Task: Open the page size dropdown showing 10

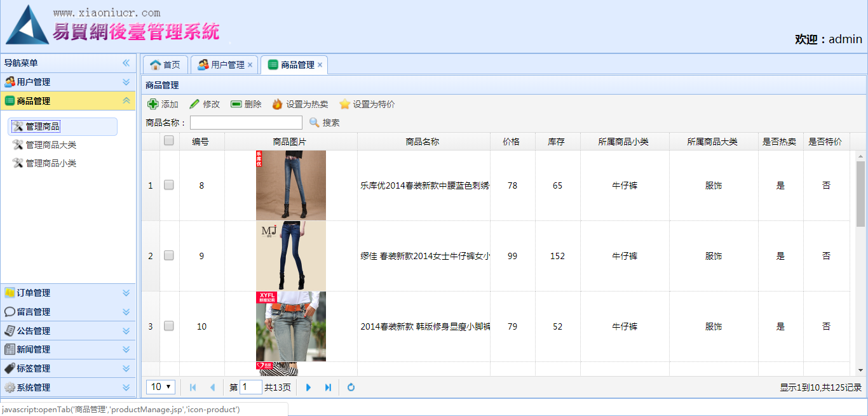Action: [x=161, y=387]
